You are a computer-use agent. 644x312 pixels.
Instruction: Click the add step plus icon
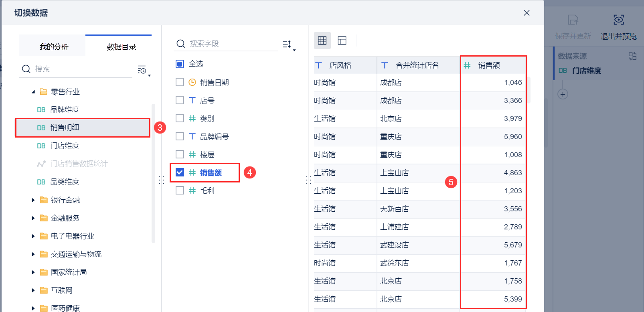coord(563,94)
